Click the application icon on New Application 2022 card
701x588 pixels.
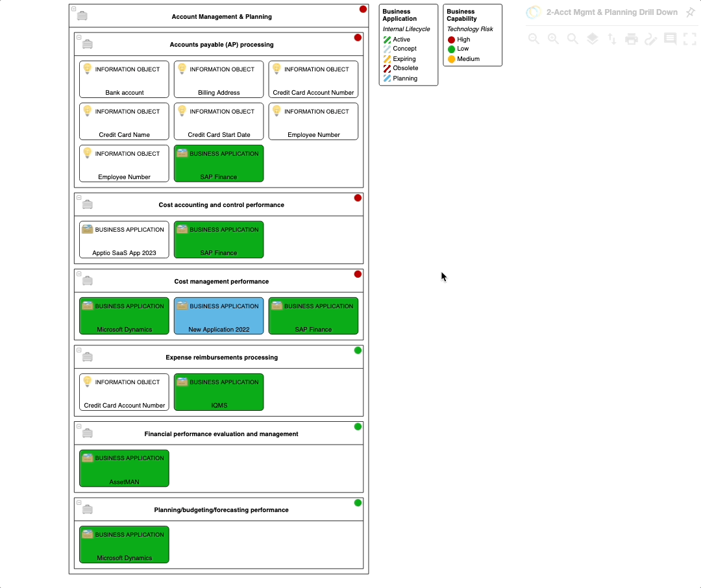tap(182, 306)
